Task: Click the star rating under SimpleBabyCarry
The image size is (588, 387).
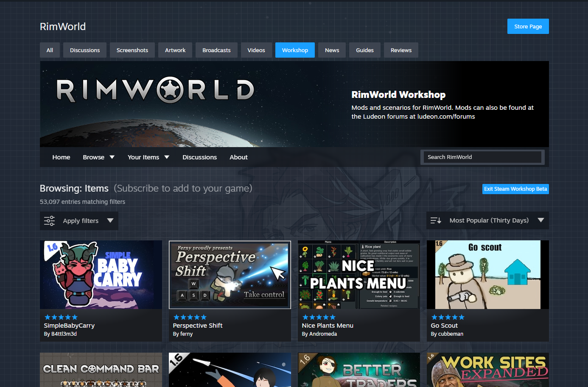Action: coord(61,317)
